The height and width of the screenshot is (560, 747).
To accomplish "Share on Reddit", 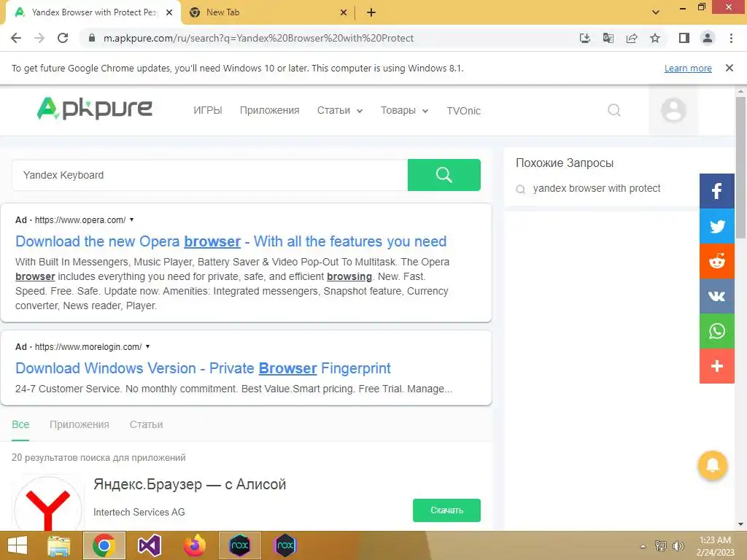I will point(717,261).
